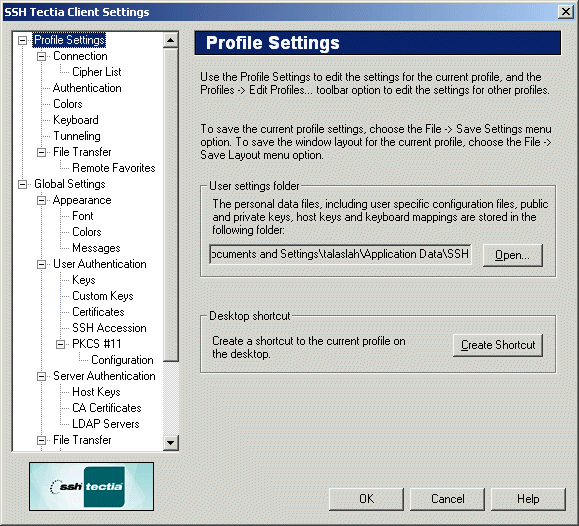Collapse the Connection tree node
This screenshot has width=579, height=526.
[42, 57]
